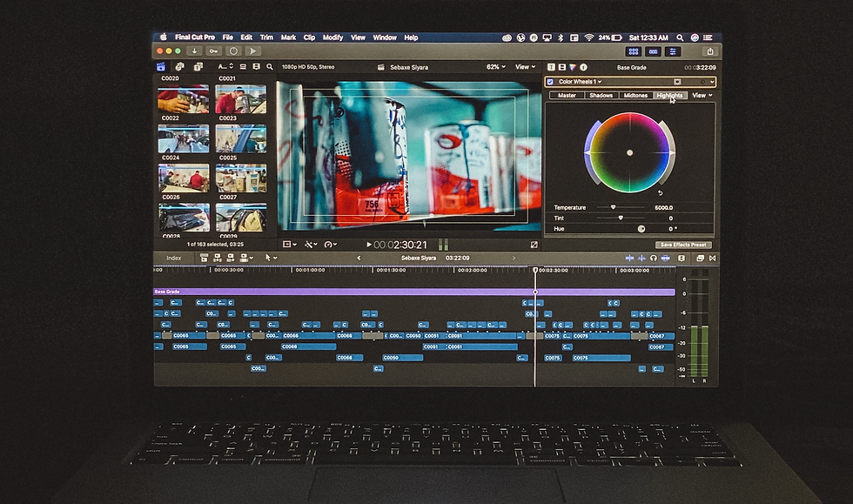Click the clip appearance icon in timeline toolbar
Screen dimensions: 853x504
681,258
